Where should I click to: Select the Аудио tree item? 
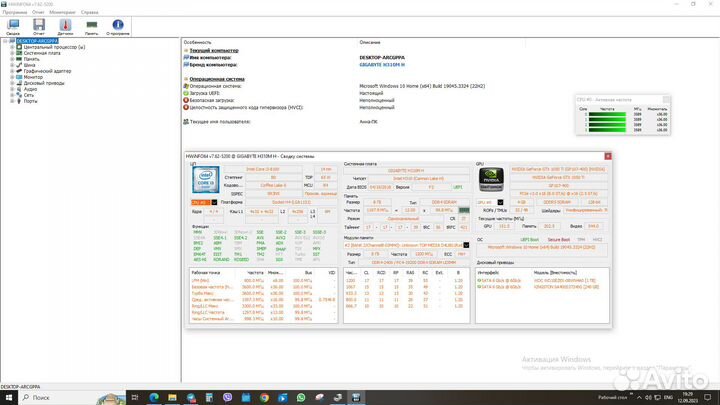point(30,89)
